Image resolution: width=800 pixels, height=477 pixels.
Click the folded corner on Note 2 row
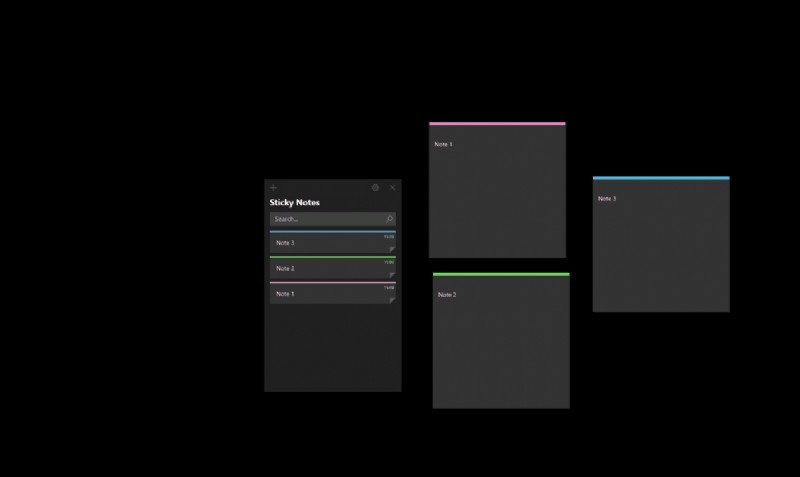(392, 275)
